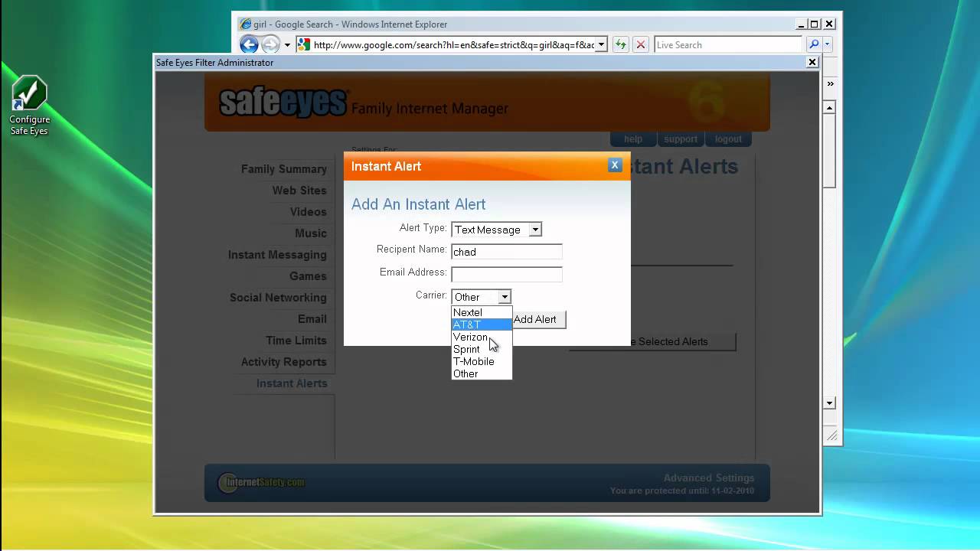Image resolution: width=980 pixels, height=551 pixels.
Task: Click the logout tab
Action: pos(728,139)
